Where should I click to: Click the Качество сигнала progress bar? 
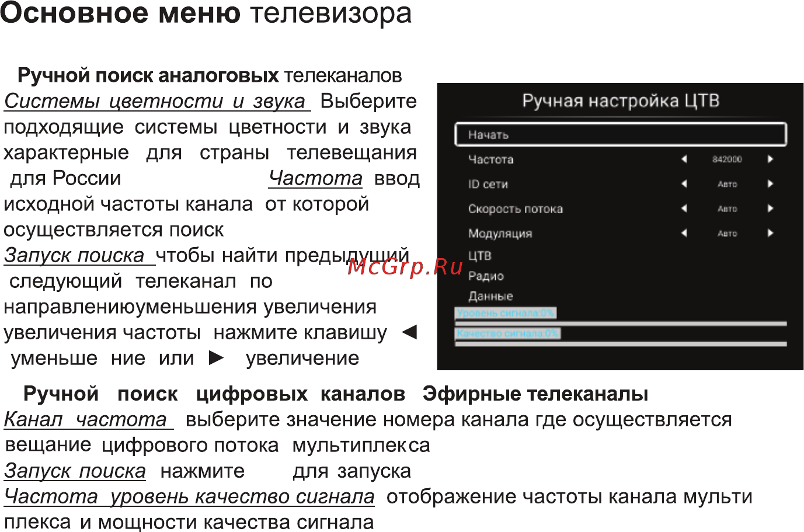[621, 343]
